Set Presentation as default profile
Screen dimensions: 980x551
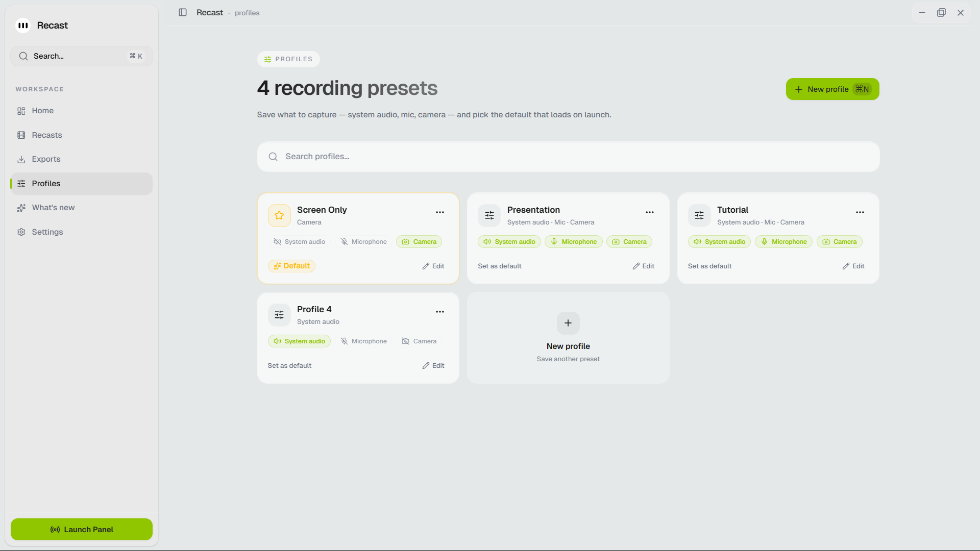click(x=500, y=266)
